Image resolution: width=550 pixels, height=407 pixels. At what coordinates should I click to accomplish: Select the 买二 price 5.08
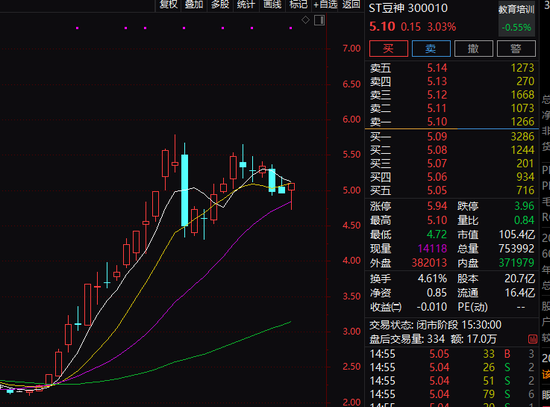coord(437,150)
